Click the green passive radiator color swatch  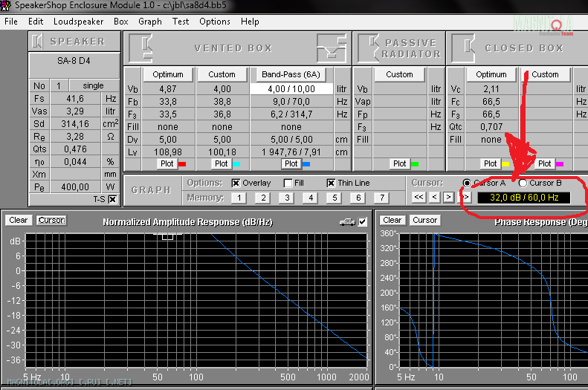415,164
